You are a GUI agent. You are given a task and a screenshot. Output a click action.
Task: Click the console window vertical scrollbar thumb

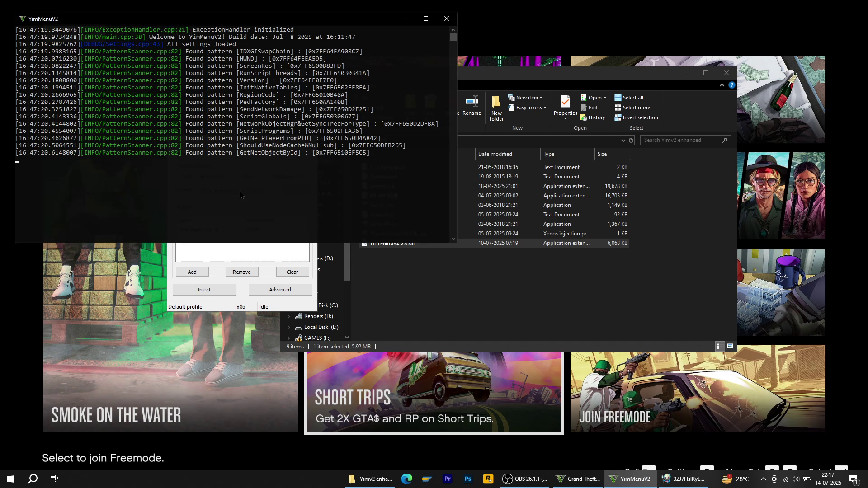click(453, 38)
